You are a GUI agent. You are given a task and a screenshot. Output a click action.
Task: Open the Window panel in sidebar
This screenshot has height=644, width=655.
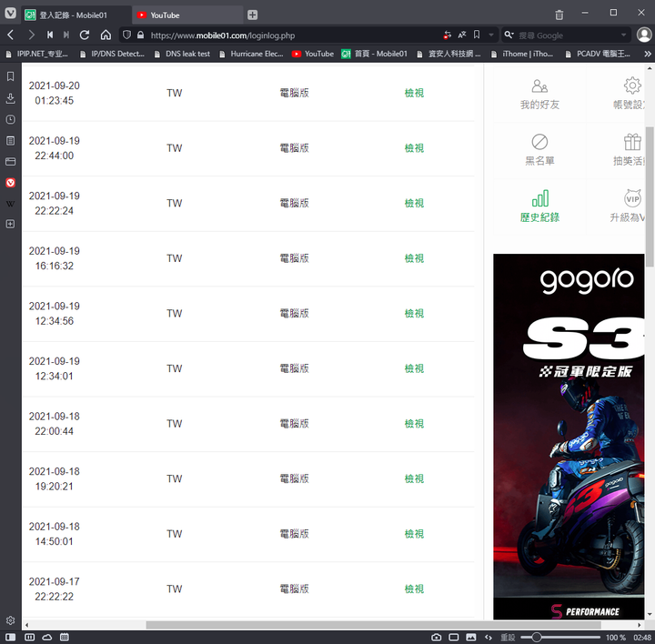tap(10, 162)
